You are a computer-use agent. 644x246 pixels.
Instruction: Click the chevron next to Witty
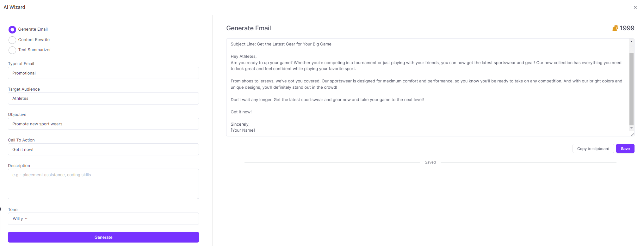coord(26,219)
